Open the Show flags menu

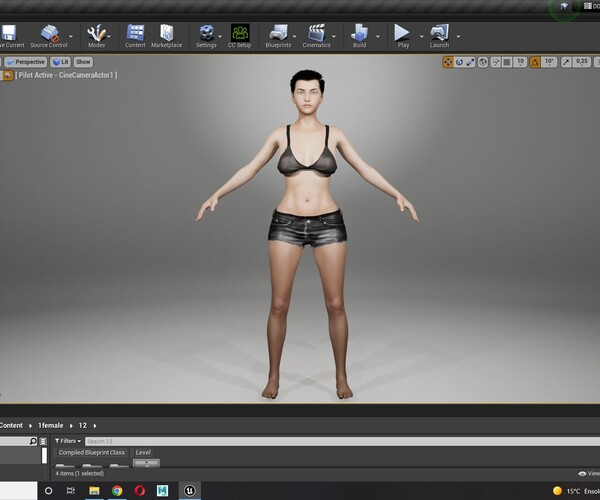pyautogui.click(x=83, y=62)
